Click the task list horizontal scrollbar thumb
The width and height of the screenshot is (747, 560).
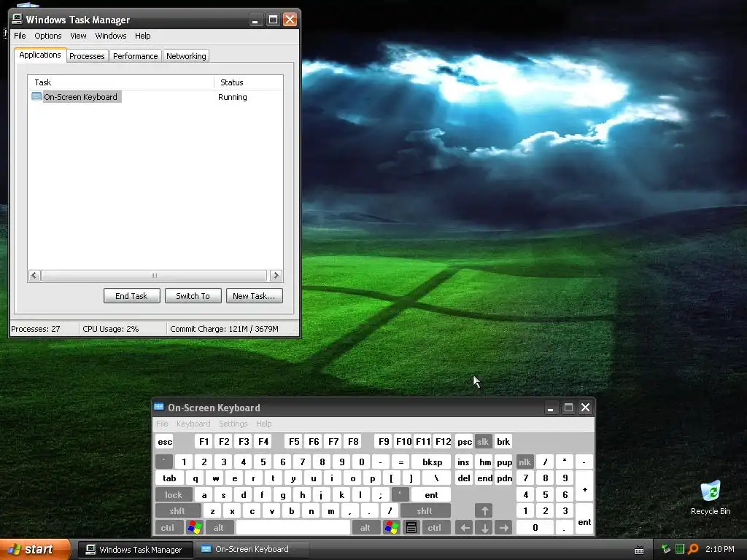tap(154, 275)
